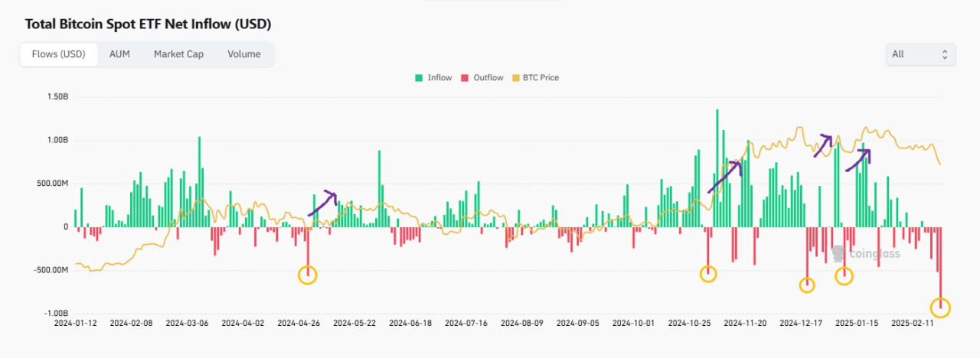980x358 pixels.
Task: Click the largest red outflow bar in late February 2025
Action: [x=940, y=267]
